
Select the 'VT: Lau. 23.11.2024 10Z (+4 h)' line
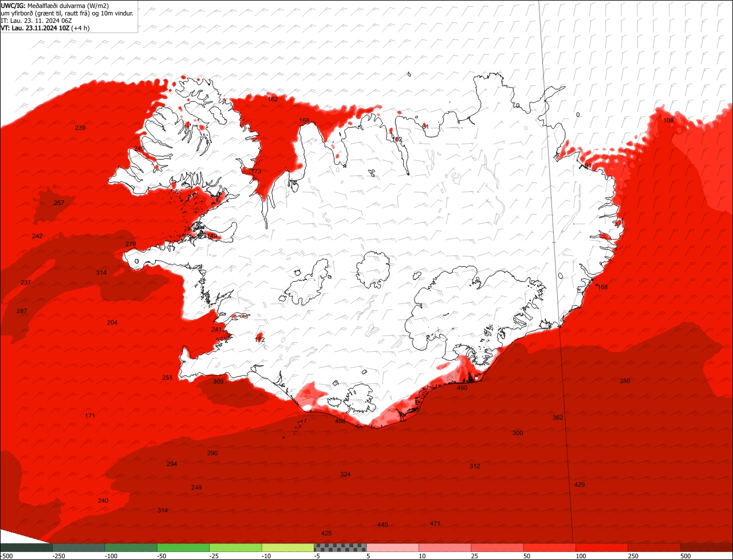[x=46, y=28]
